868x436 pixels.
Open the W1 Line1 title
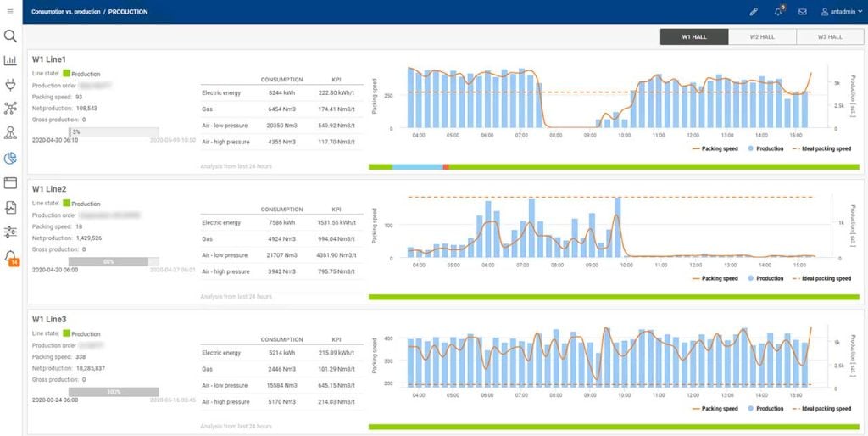coord(49,59)
